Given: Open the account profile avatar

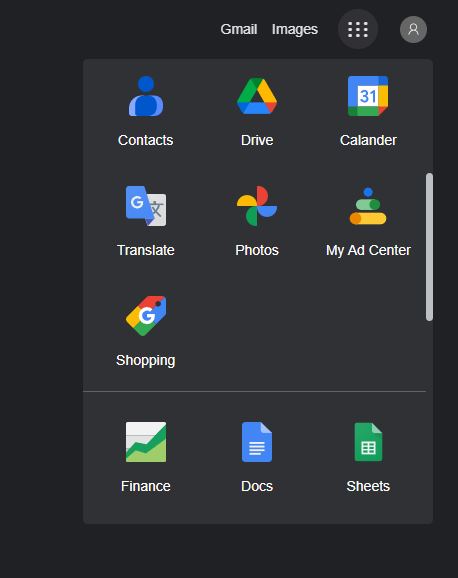Looking at the screenshot, I should (413, 29).
